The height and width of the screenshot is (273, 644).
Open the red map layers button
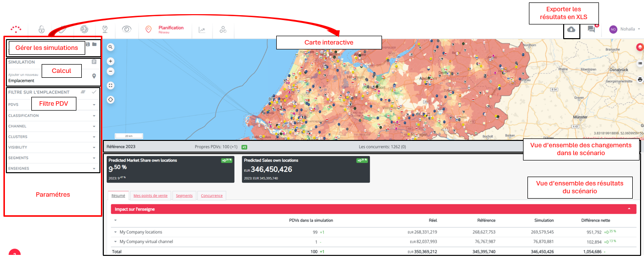640,47
